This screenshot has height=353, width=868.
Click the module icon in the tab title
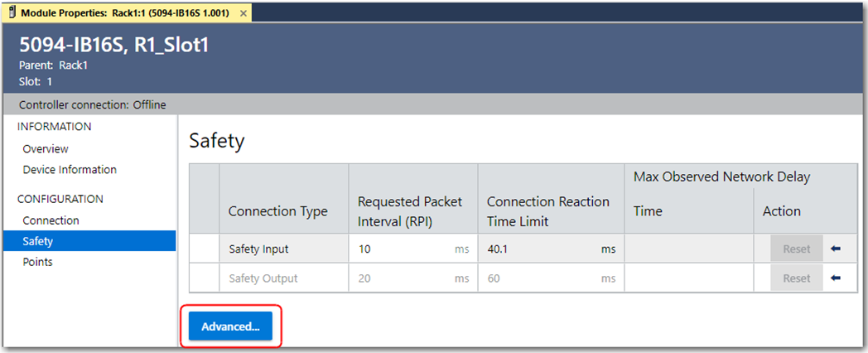click(11, 14)
